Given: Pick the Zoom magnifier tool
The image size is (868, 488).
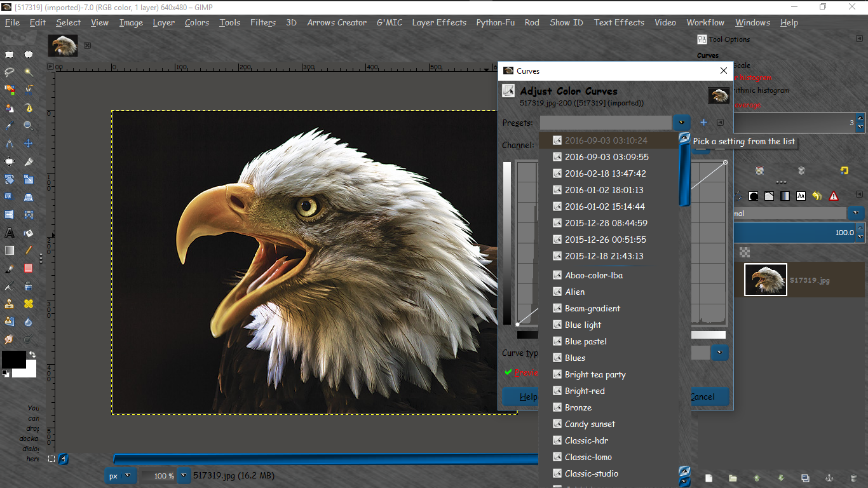Looking at the screenshot, I should tap(29, 126).
